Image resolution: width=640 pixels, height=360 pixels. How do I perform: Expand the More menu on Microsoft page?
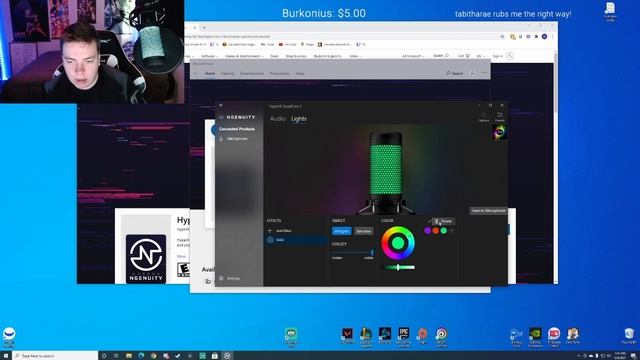(x=355, y=56)
